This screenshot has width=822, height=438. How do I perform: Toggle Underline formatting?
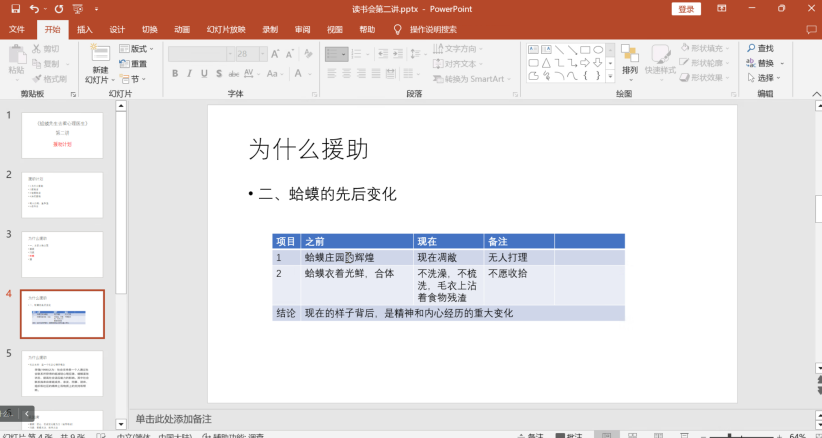point(204,74)
